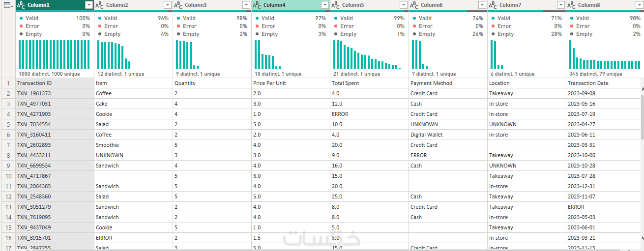Viewport: 644px width, 251px height.
Task: Click the ABC type icon of Column8
Action: [x=571, y=5]
